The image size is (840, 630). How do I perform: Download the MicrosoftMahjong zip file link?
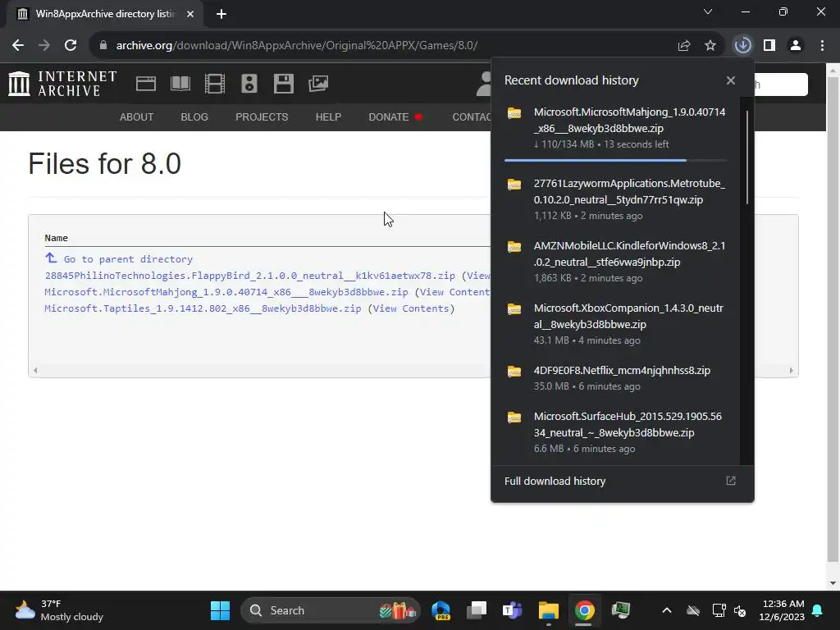click(226, 292)
